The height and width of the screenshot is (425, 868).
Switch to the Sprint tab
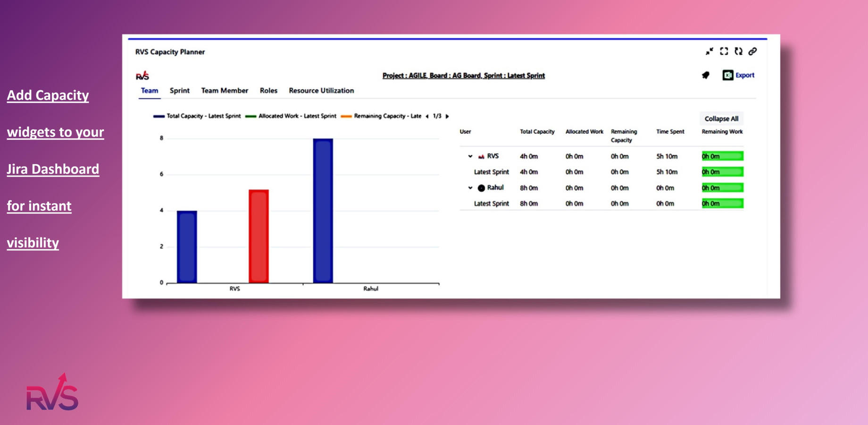pos(180,91)
